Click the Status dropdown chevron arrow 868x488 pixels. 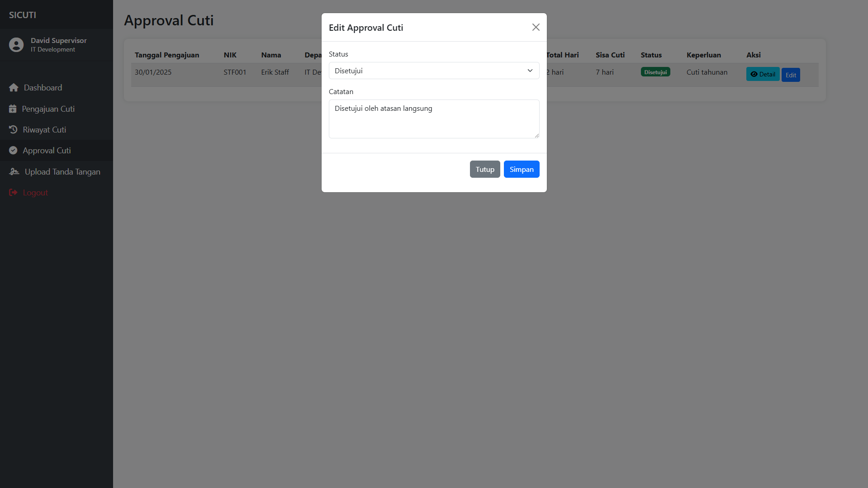tap(530, 71)
